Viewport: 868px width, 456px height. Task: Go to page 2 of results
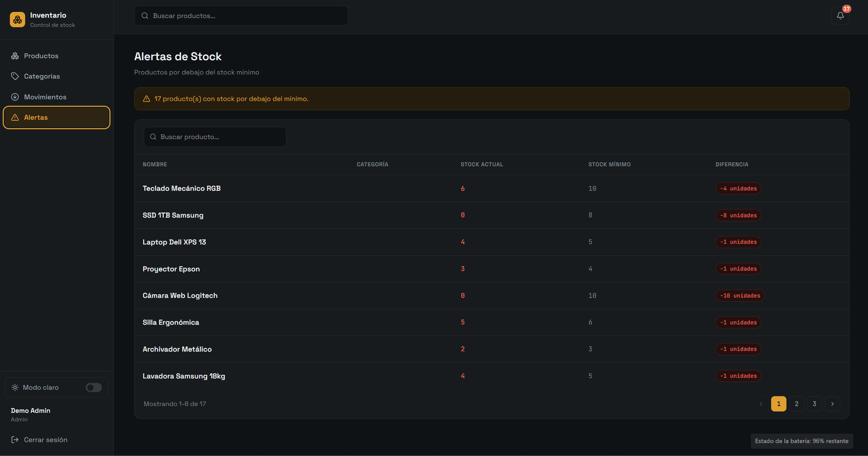pyautogui.click(x=797, y=404)
